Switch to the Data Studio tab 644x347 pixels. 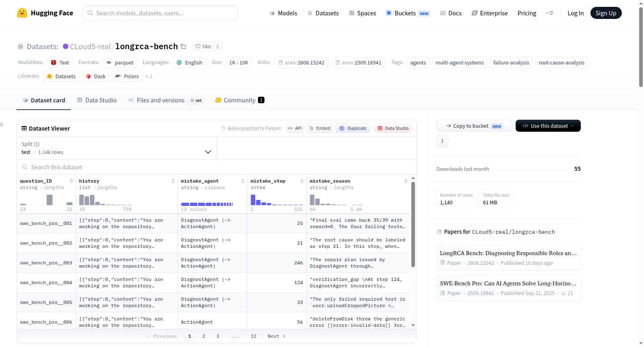[x=97, y=100]
